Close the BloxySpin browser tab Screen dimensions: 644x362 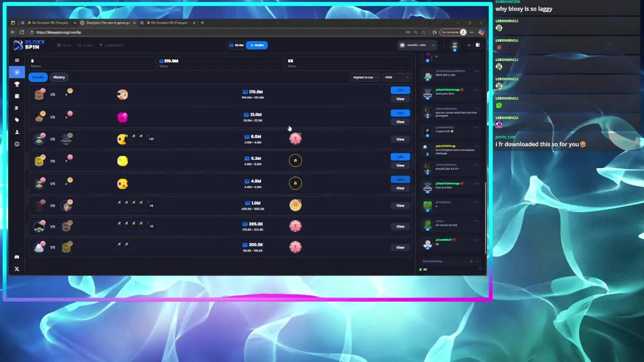click(134, 23)
